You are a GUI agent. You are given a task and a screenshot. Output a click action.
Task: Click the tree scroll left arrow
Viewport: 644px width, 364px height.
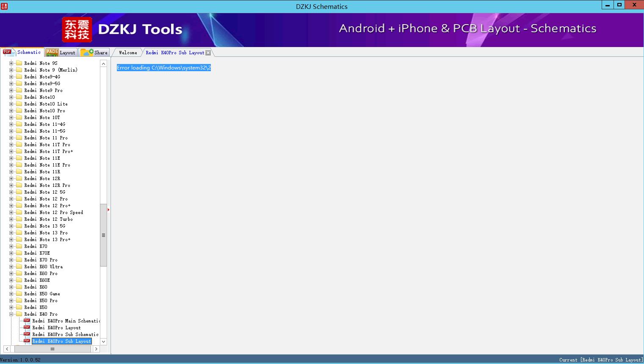pyautogui.click(x=7, y=349)
